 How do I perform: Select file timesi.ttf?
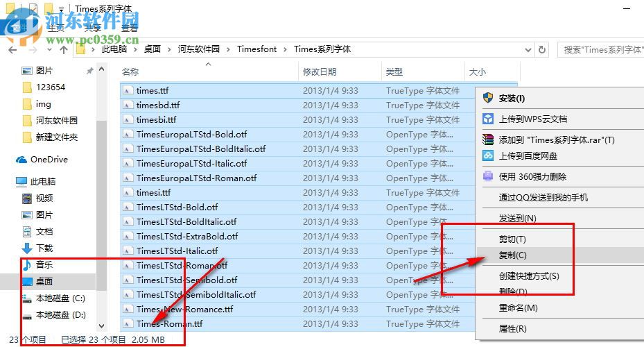154,193
